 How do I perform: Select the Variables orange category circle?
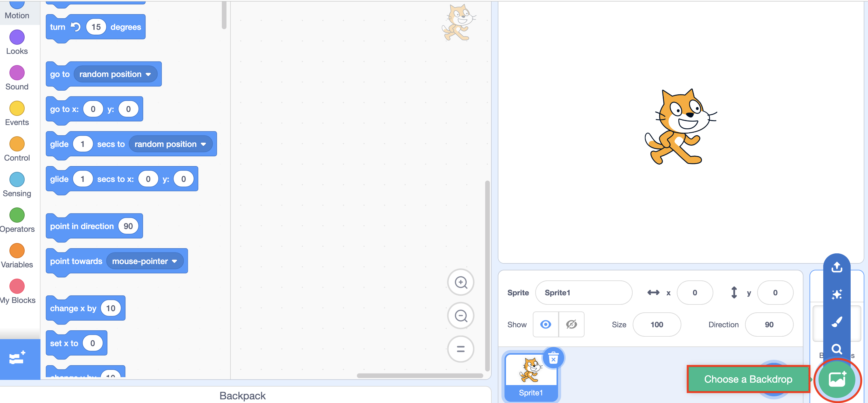click(x=17, y=251)
